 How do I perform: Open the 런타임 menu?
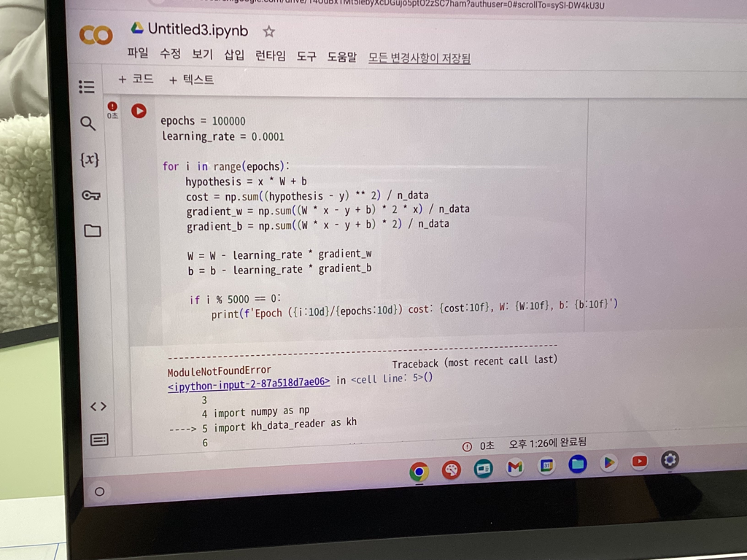pos(270,55)
